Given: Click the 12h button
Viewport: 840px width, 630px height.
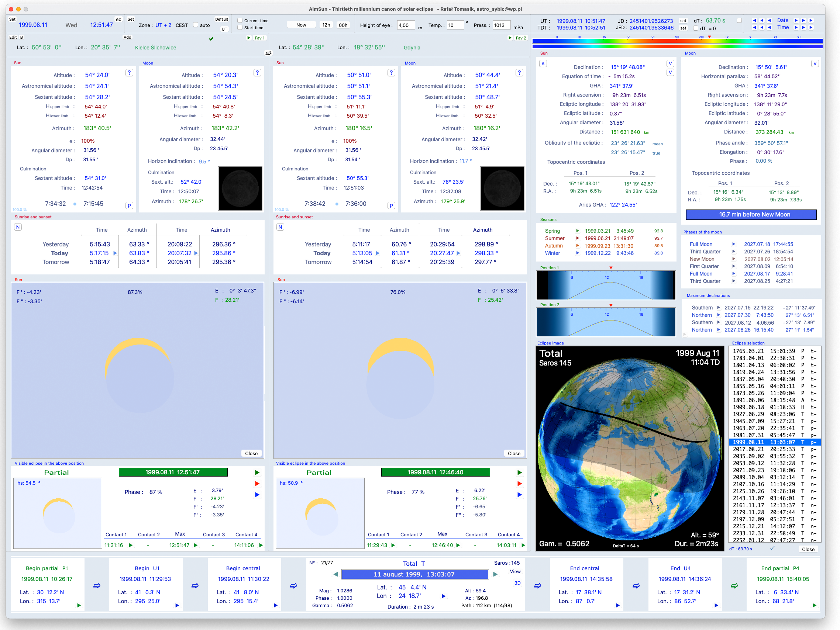Looking at the screenshot, I should 326,25.
